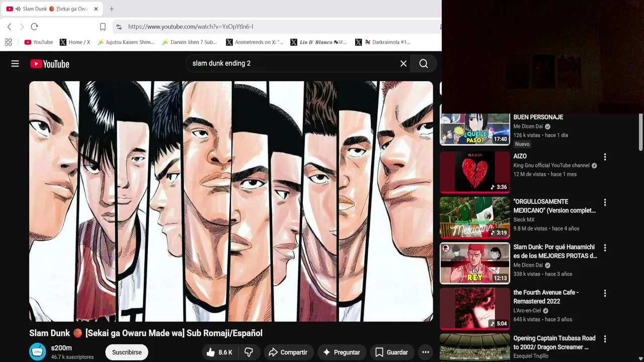Open more actions three-dot menu under video

pyautogui.click(x=426, y=352)
